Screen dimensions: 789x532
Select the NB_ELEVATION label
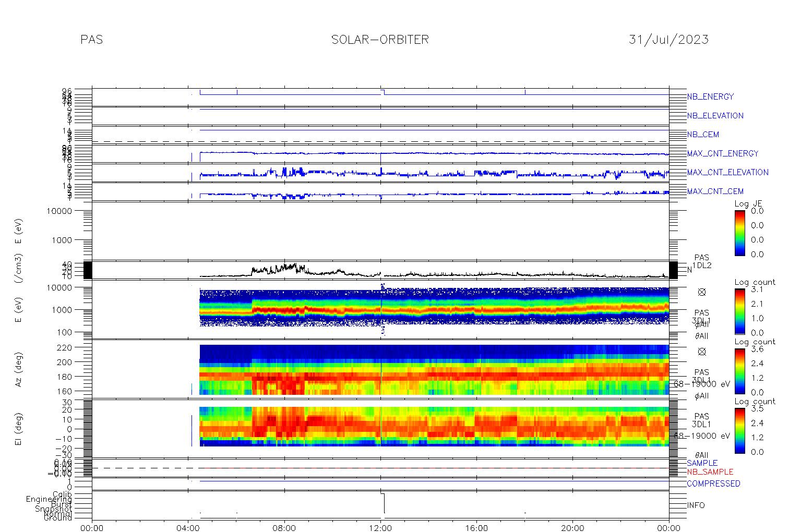715,116
